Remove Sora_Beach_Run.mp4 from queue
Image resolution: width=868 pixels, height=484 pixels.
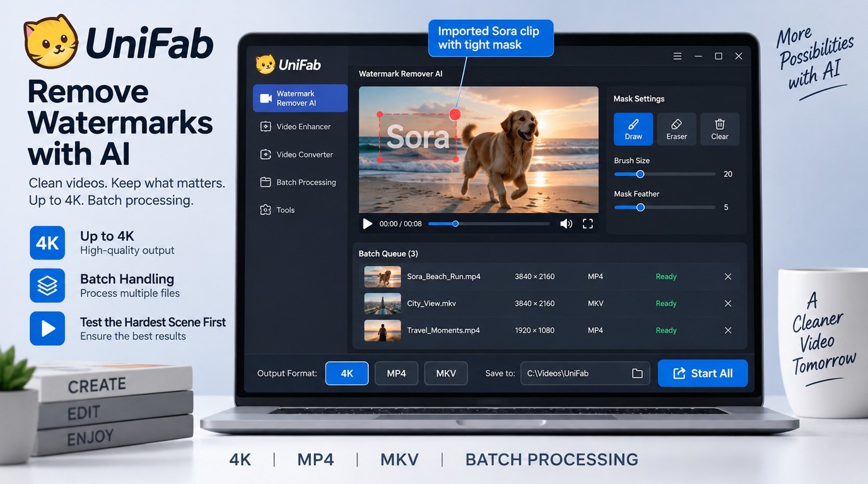click(728, 277)
